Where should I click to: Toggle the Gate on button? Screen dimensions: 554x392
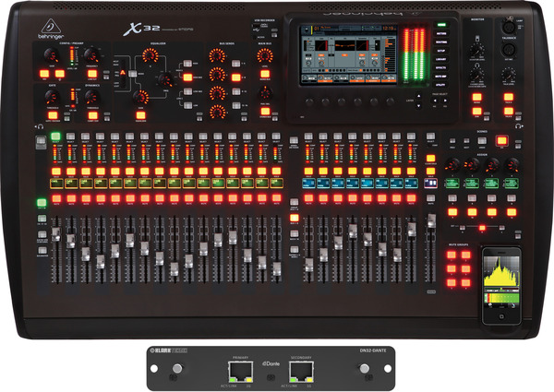53,115
